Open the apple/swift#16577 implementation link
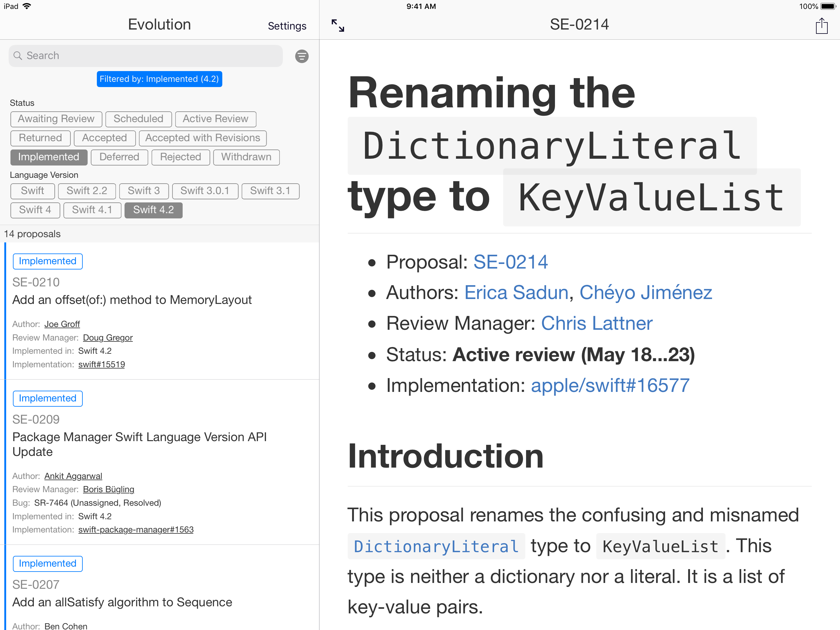This screenshot has height=630, width=840. [x=610, y=385]
